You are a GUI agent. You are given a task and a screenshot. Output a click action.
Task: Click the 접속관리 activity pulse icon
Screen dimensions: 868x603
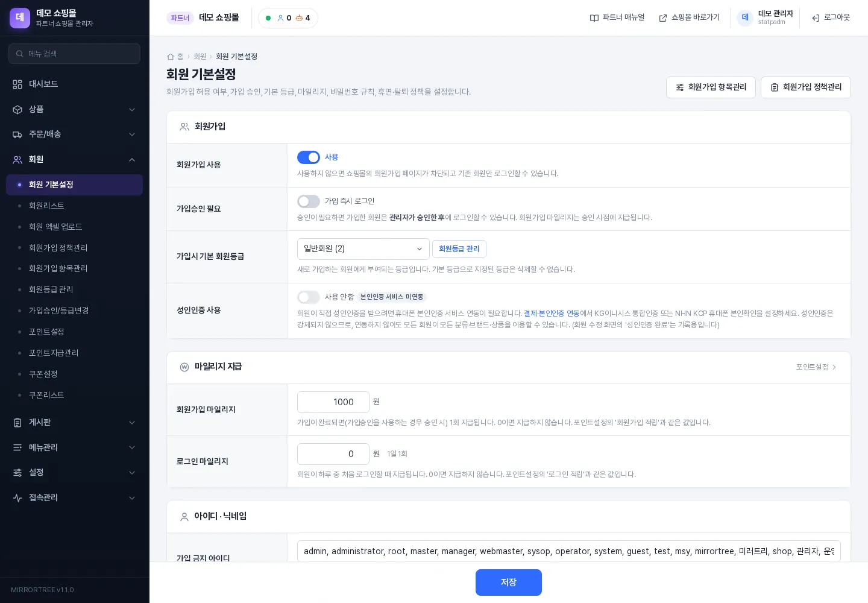[17, 498]
